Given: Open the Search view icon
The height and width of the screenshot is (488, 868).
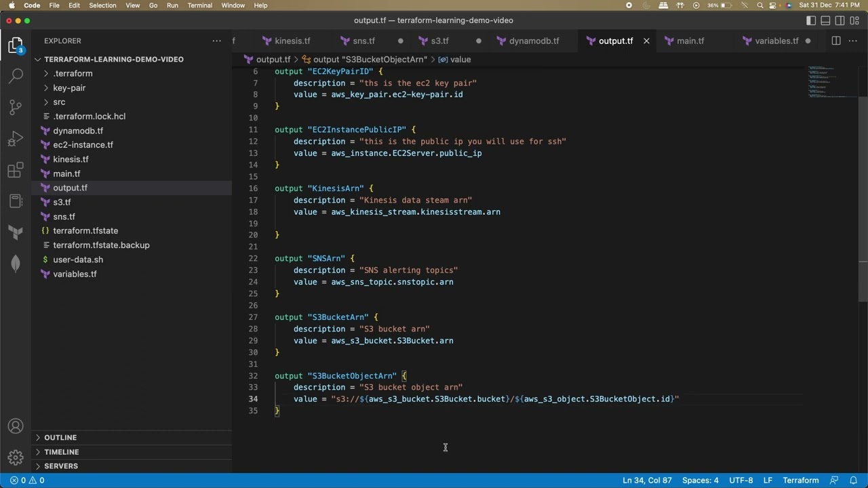Looking at the screenshot, I should coord(16,76).
